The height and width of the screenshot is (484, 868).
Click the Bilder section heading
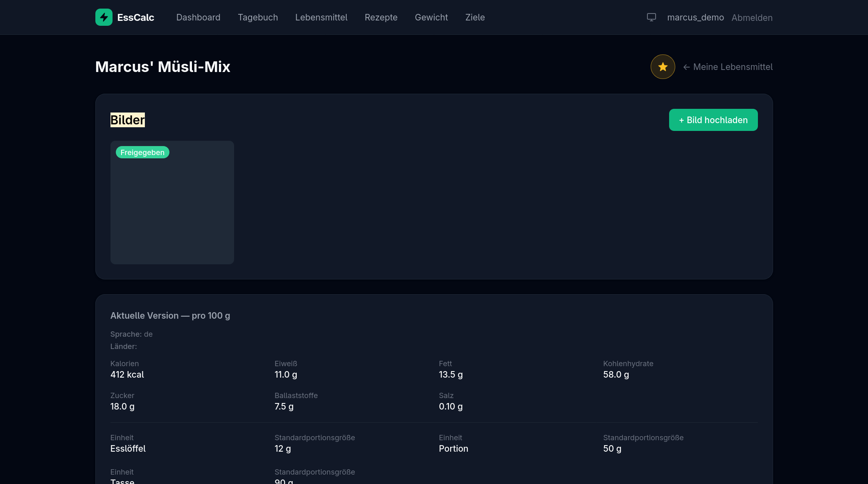click(128, 120)
